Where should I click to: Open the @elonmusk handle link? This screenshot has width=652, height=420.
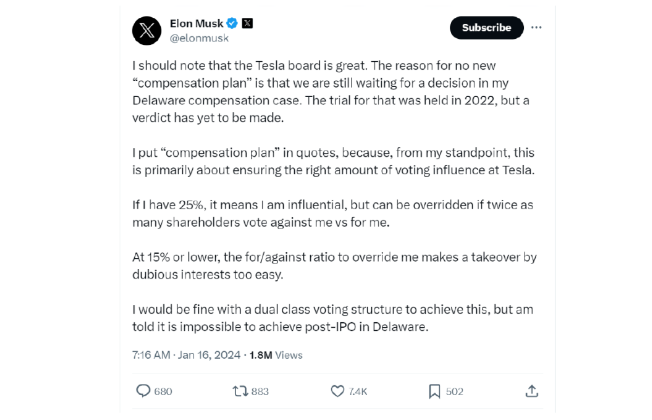click(x=199, y=38)
